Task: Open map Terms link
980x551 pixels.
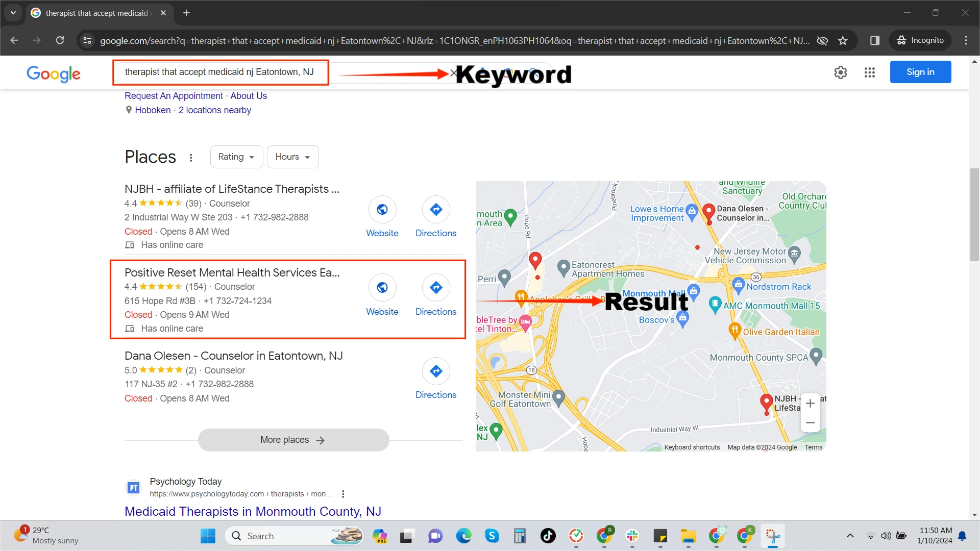Action: pos(814,447)
